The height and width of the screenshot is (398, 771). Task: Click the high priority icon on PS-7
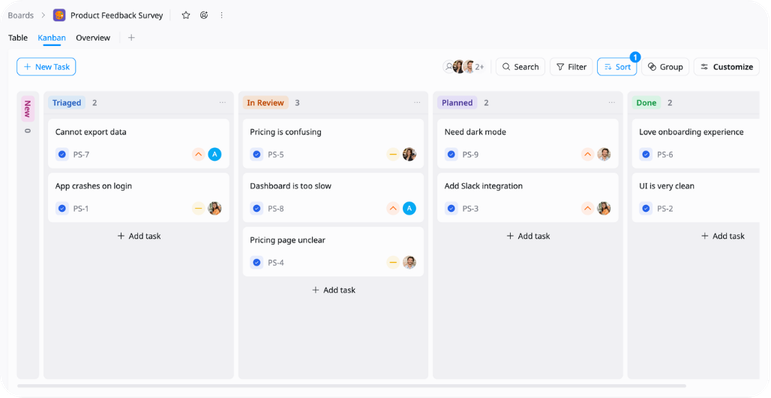coord(198,154)
